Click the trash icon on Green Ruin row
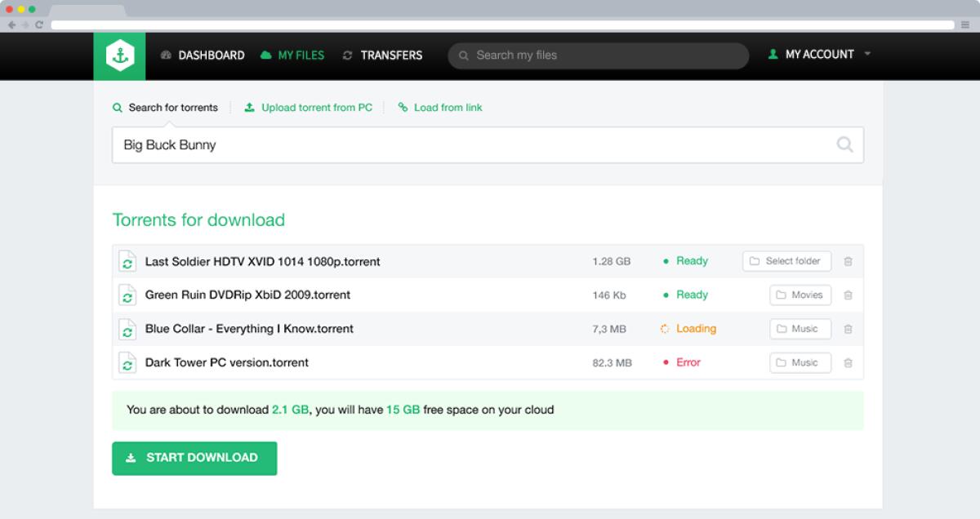This screenshot has width=980, height=519. click(x=848, y=295)
